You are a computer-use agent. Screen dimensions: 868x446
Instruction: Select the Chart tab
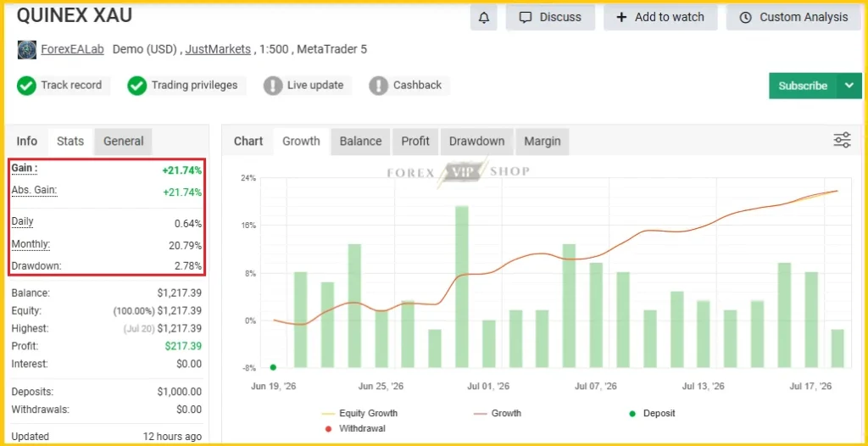pyautogui.click(x=248, y=142)
